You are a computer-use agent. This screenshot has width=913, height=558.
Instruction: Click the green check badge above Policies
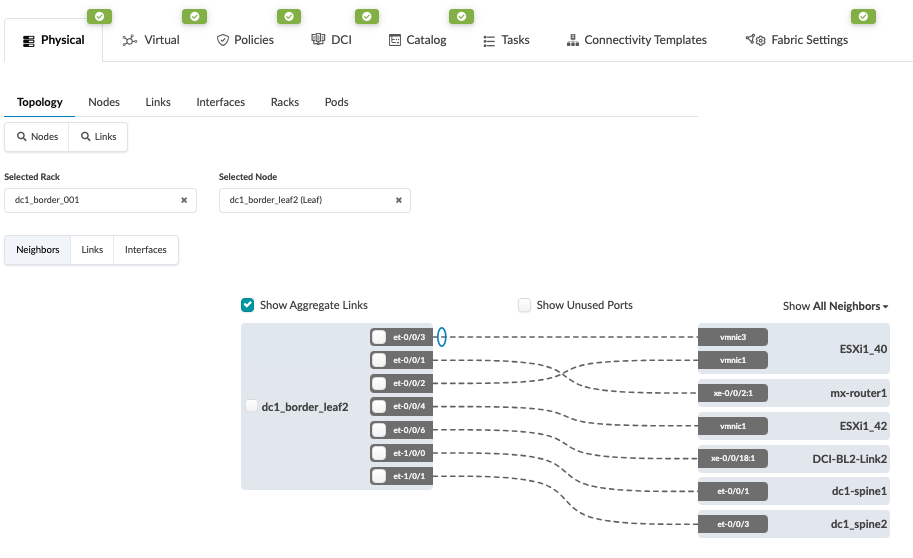click(289, 16)
